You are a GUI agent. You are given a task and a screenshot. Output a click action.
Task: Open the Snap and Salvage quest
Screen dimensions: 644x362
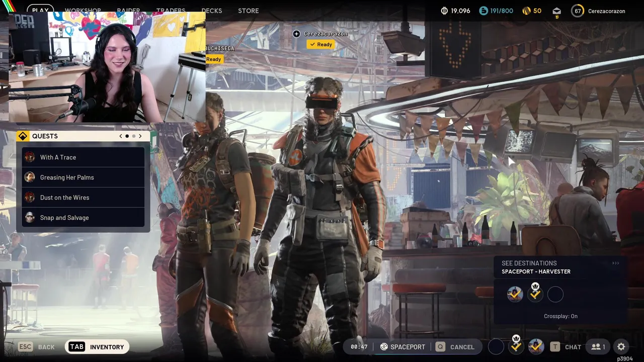pos(83,218)
